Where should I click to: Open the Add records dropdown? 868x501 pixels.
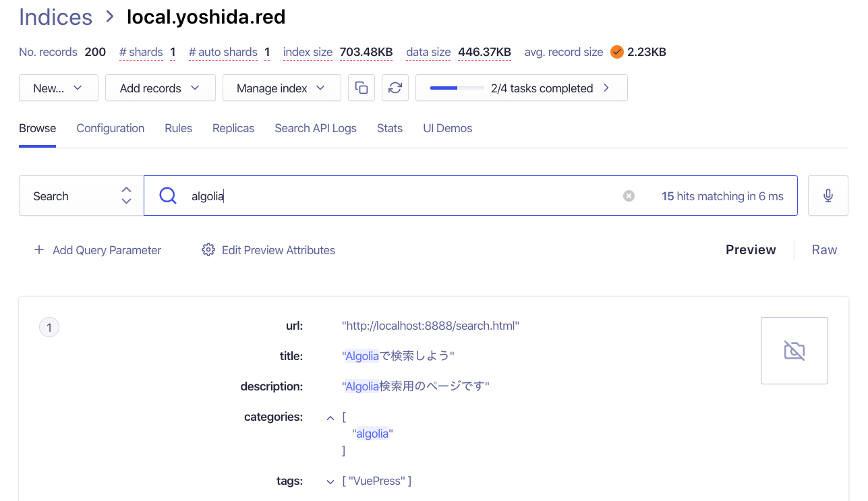point(161,88)
